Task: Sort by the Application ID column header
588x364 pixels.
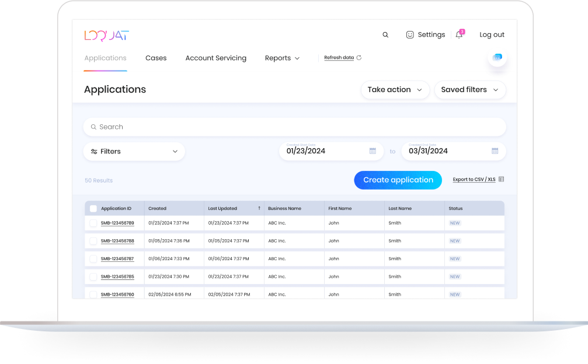Action: (116, 209)
